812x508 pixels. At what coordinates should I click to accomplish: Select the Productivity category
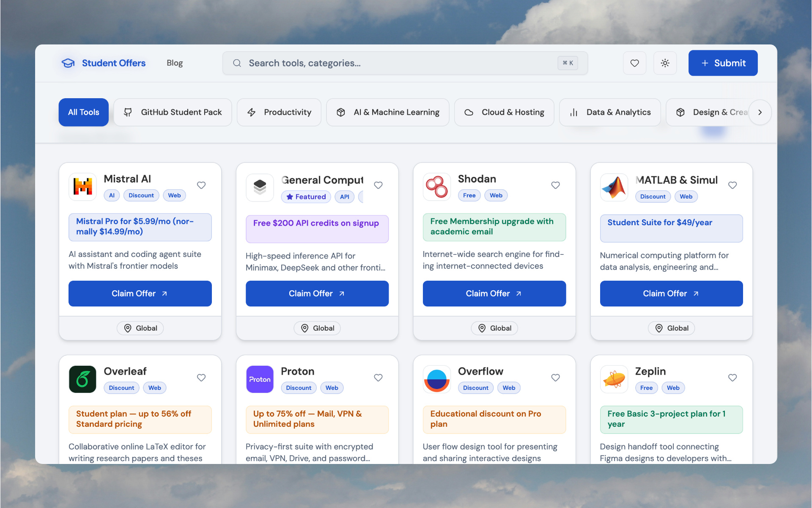(279, 112)
